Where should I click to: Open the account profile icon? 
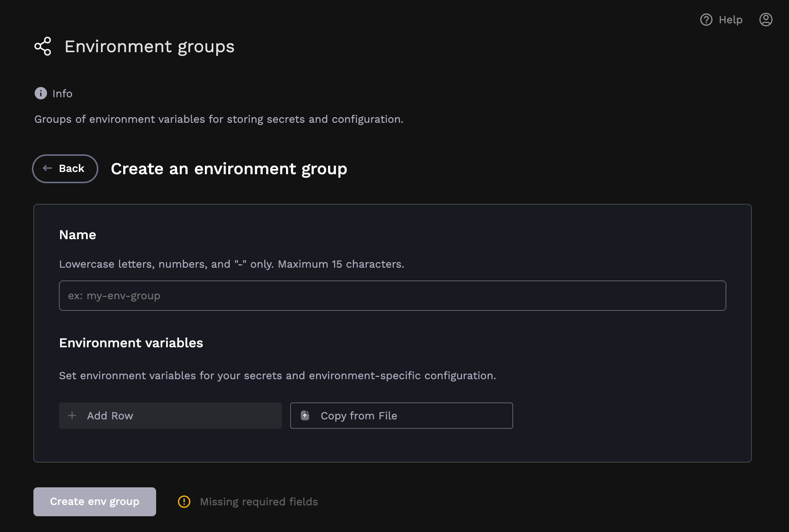766,20
